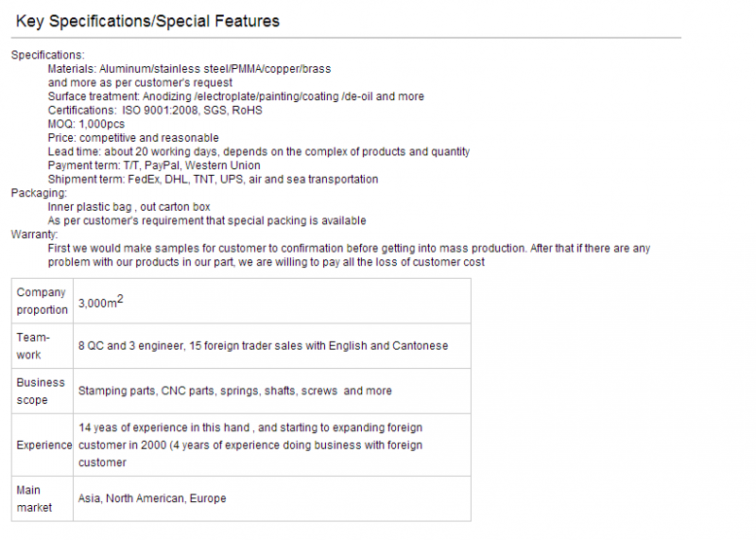This screenshot has width=756, height=540.
Task: Click the Inner plastic bag packaging line
Action: (x=129, y=207)
